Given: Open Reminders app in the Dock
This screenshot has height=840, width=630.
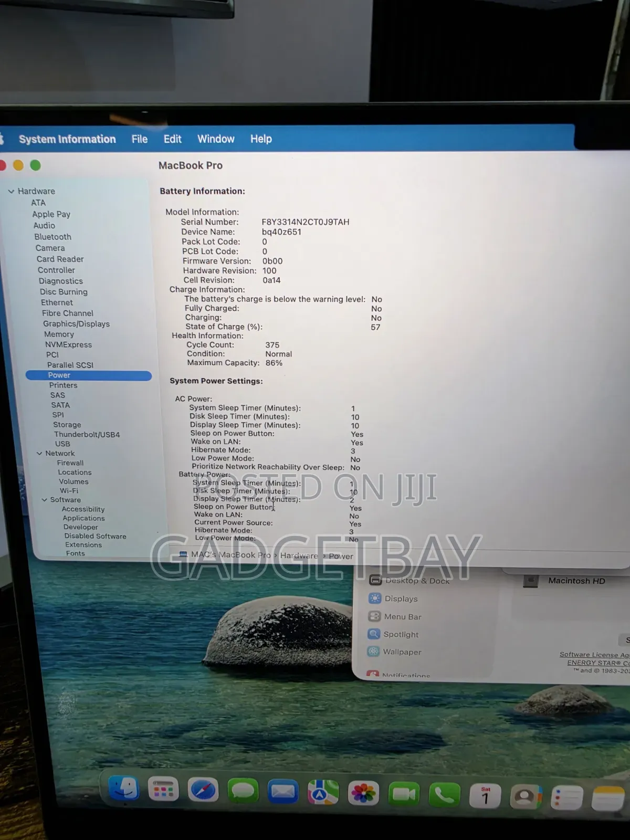Looking at the screenshot, I should point(566,798).
